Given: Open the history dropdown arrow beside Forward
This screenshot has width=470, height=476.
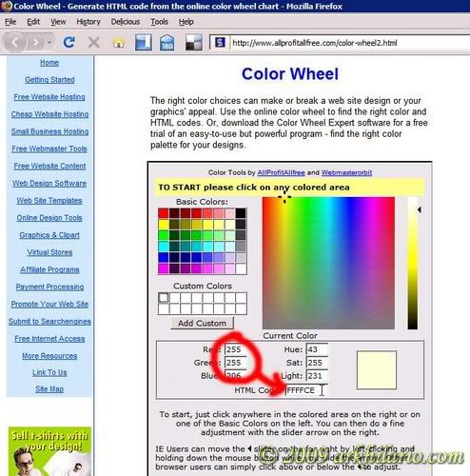Looking at the screenshot, I should click(49, 42).
